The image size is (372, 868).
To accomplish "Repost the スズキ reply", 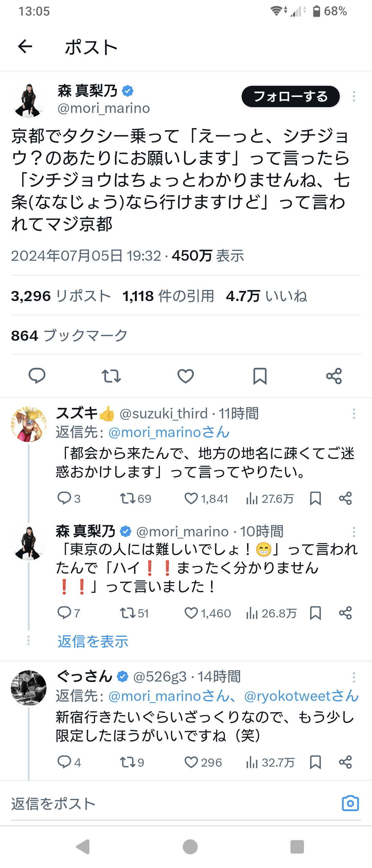I will 128,498.
